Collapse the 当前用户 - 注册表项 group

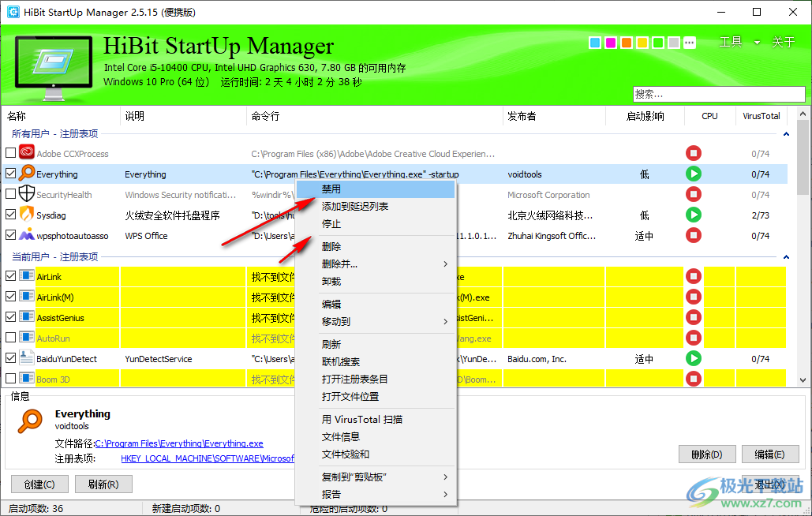pyautogui.click(x=786, y=257)
